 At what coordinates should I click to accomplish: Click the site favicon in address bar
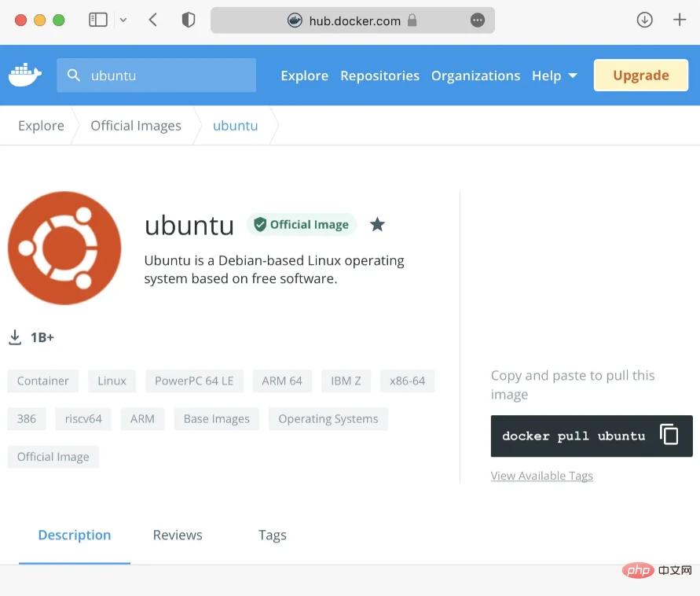click(295, 20)
